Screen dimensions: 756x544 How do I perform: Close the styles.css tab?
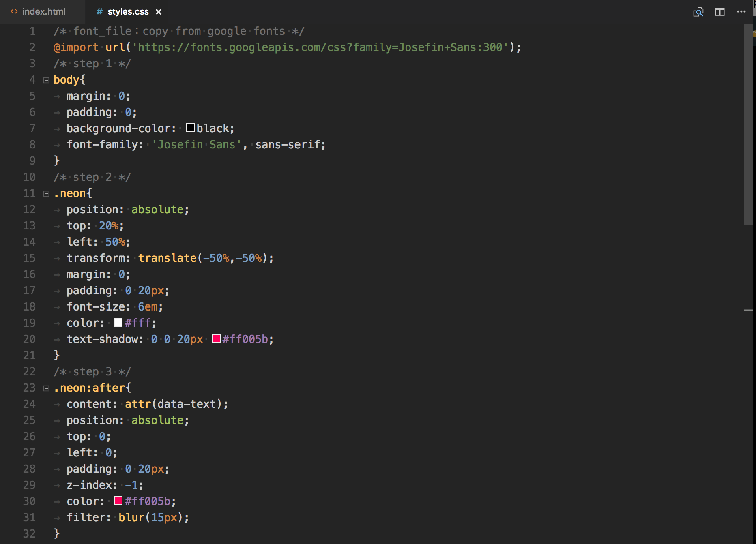click(x=159, y=12)
